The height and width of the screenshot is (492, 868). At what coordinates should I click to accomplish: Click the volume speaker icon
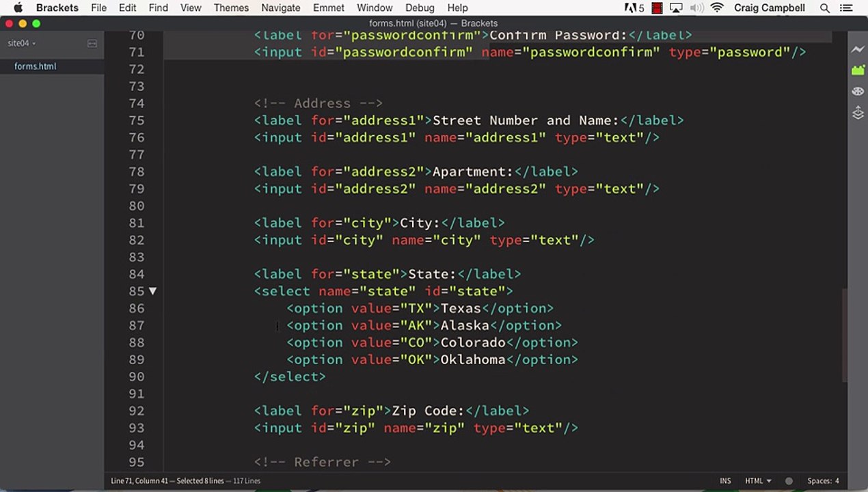point(696,8)
